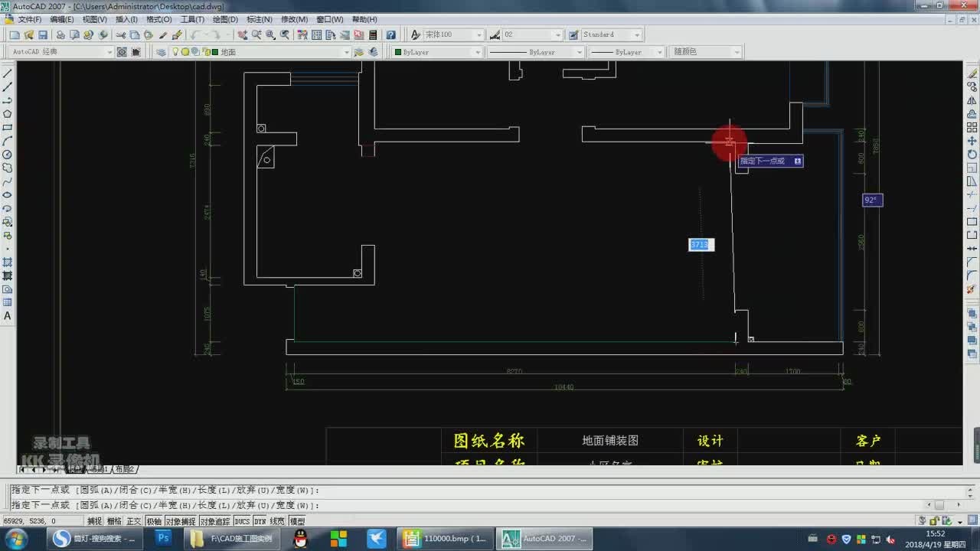Toggle 栅格 grid display in status bar
The height and width of the screenshot is (551, 980).
[x=114, y=521]
